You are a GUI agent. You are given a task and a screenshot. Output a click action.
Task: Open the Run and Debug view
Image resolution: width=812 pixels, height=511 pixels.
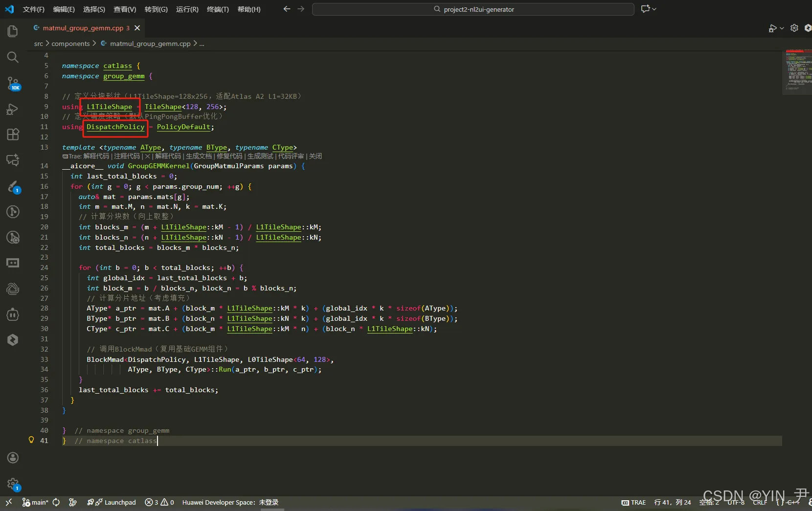13,109
